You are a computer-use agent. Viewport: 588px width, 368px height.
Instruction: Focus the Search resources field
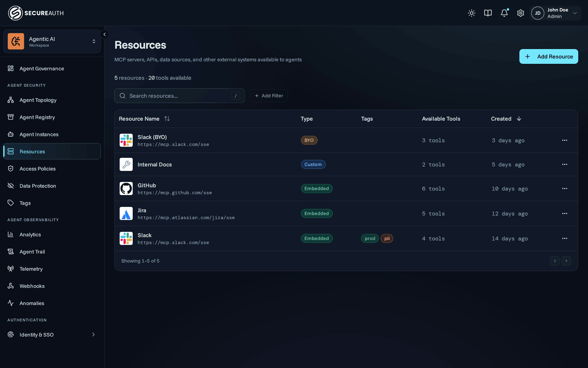pyautogui.click(x=180, y=96)
